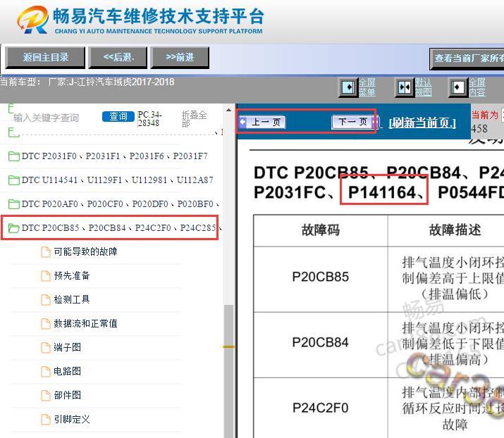Image resolution: width=504 pixels, height=438 pixels.
Task: Click P141164 in the DTC heading
Action: coord(382,192)
